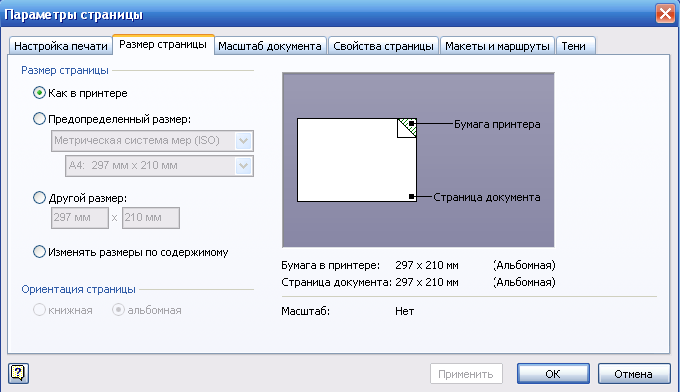Image resolution: width=680 pixels, height=392 pixels.
Task: Click the Применить button
Action: click(x=466, y=374)
